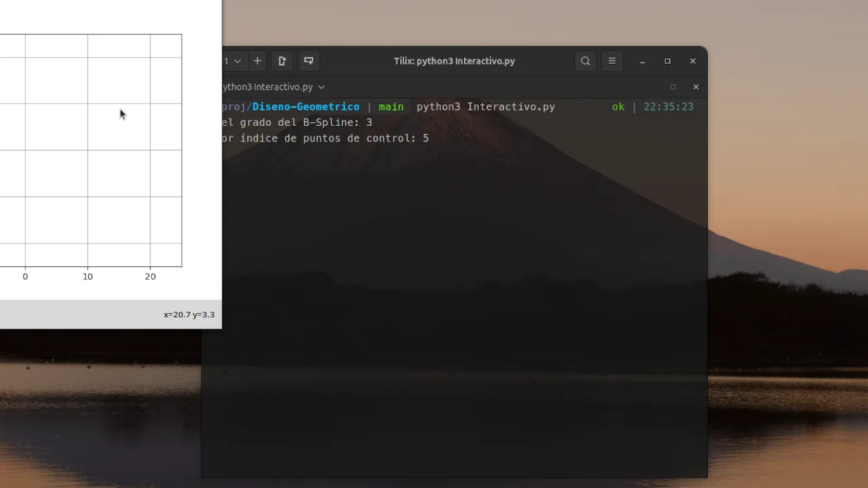This screenshot has width=868, height=488.
Task: Open the Tilix hamburger menu
Action: click(612, 61)
